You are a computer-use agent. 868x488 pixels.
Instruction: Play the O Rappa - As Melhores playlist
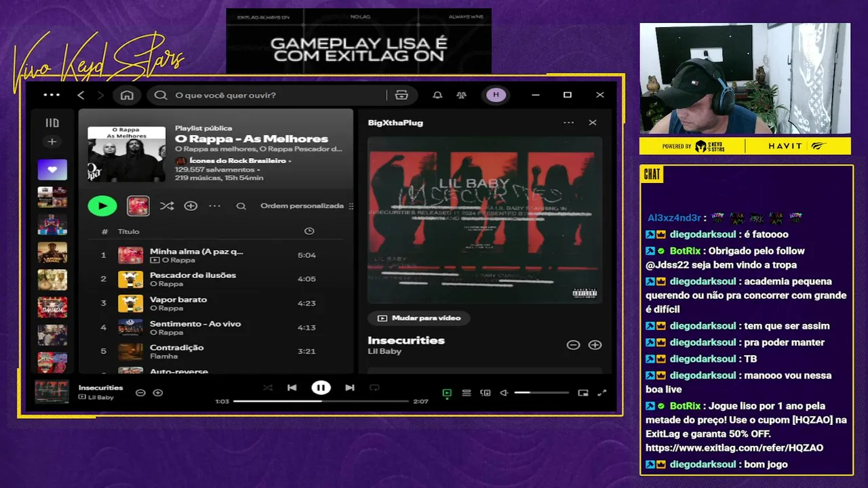(x=102, y=206)
